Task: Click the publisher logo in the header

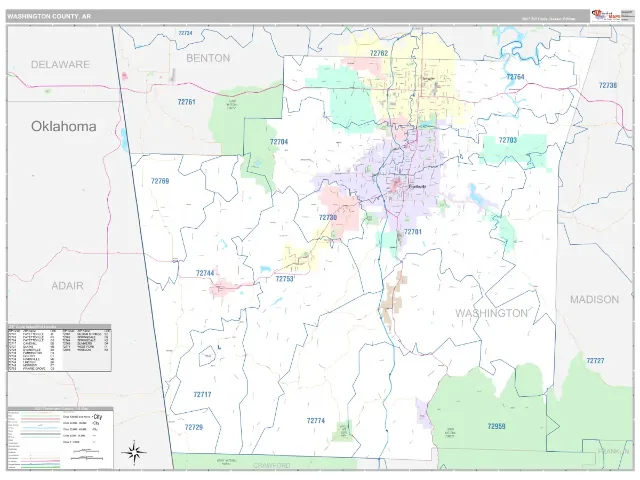Action: pyautogui.click(x=606, y=16)
